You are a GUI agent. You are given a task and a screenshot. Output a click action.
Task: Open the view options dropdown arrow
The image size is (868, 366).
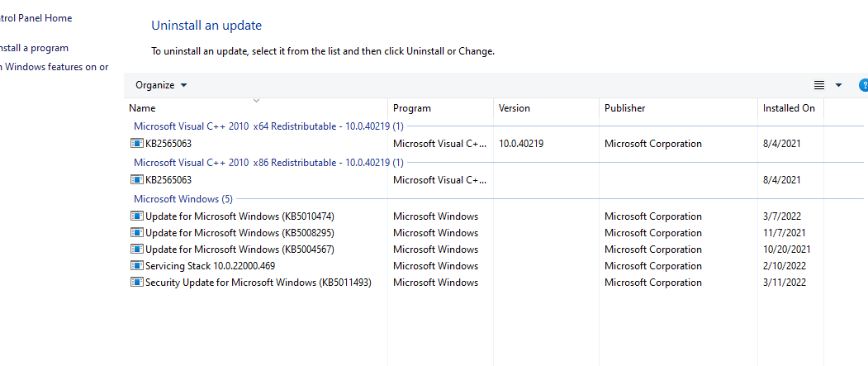(x=838, y=85)
